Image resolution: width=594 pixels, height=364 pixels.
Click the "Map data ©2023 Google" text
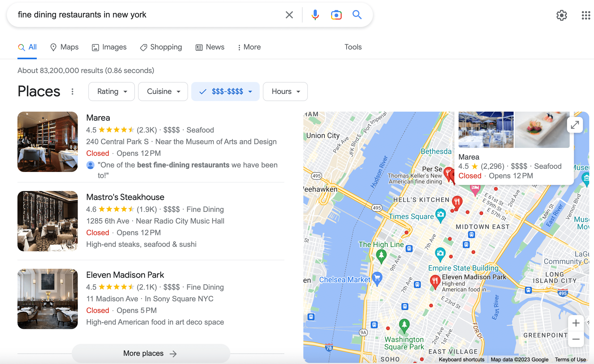tap(519, 360)
